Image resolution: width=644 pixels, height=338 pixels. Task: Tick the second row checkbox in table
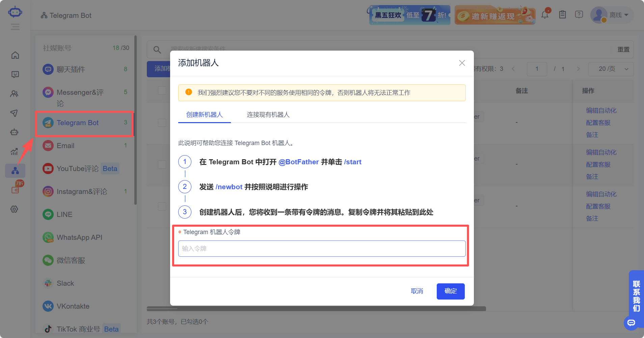coord(162,164)
